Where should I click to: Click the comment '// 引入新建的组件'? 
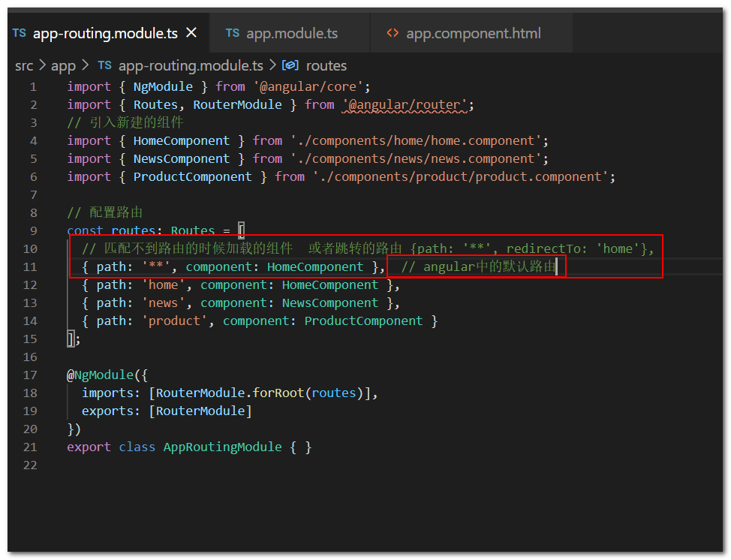125,122
